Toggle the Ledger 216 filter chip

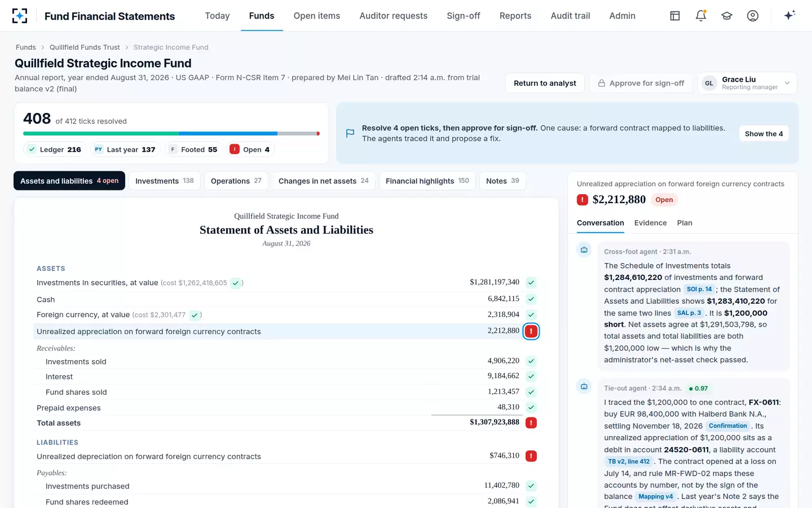point(55,150)
